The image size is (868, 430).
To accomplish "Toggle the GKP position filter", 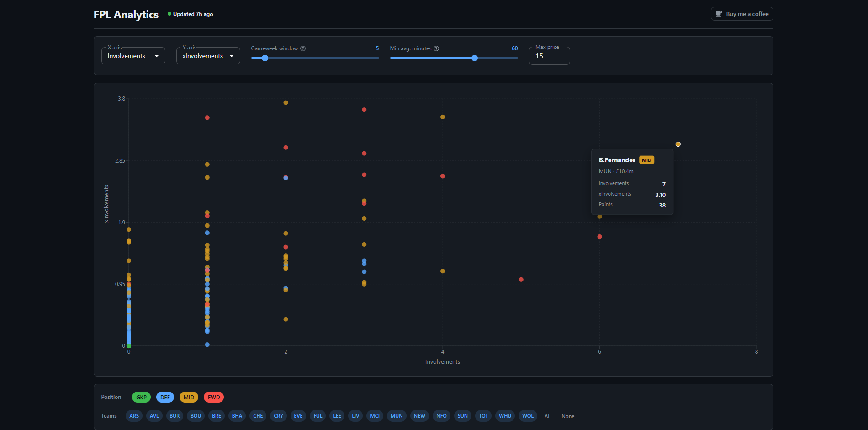I will [x=141, y=397].
